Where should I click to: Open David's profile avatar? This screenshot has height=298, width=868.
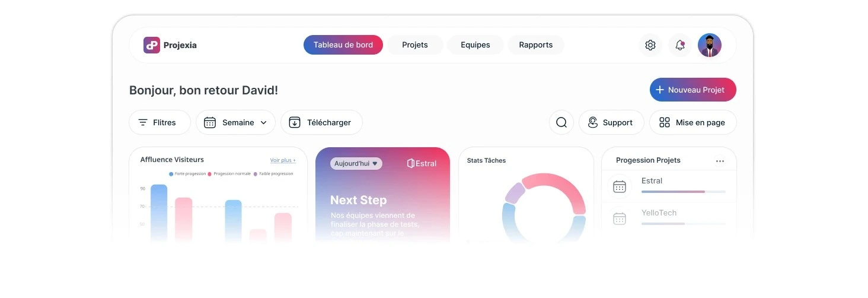tap(710, 45)
